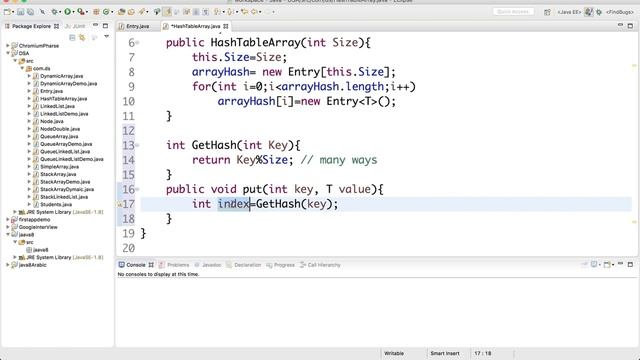640x360 pixels.
Task: Select Students.java in the tree
Action: (56, 204)
